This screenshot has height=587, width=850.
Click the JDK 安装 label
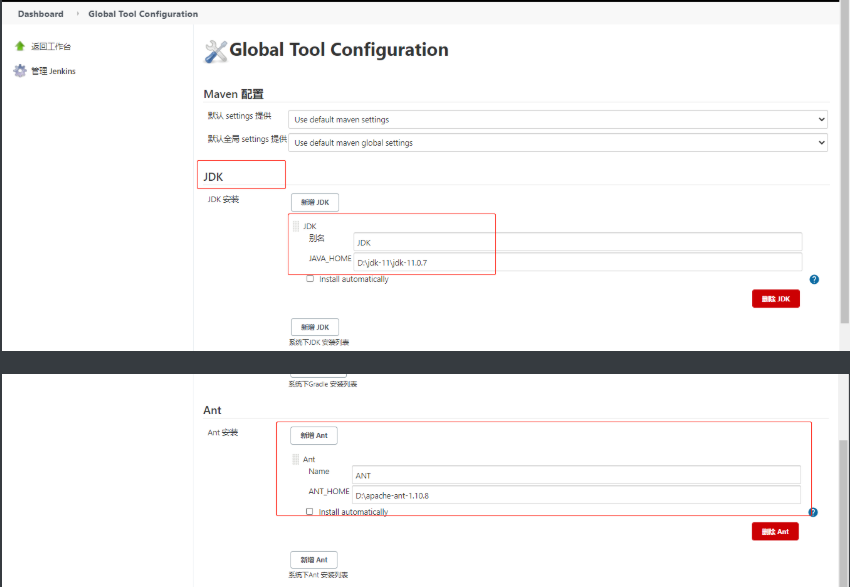223,199
